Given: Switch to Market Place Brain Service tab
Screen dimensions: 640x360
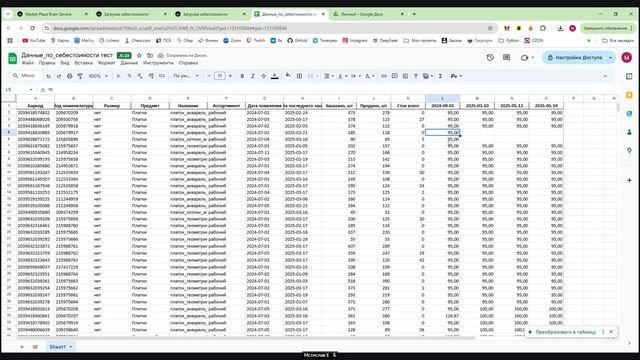Looking at the screenshot, I should pos(52,14).
